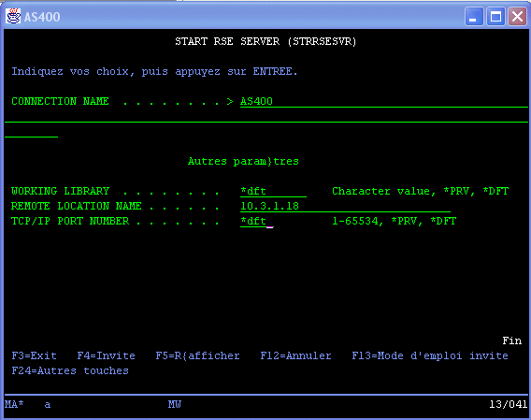Screen dimensions: 531x420
Task: Select the REMOTE LOCATION NAME field 10.3.1.18
Action: point(345,206)
